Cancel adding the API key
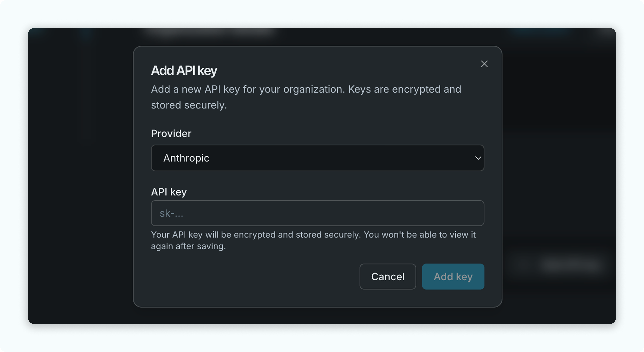Image resolution: width=644 pixels, height=352 pixels. 388,277
